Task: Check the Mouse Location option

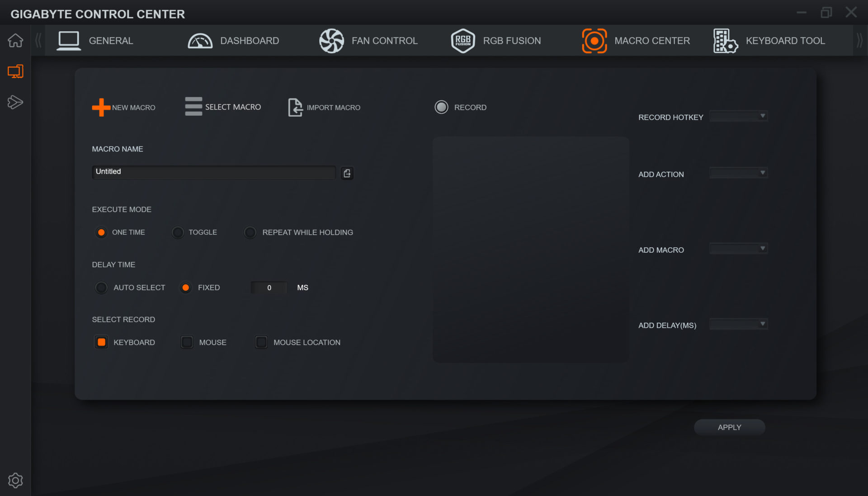Action: point(261,342)
